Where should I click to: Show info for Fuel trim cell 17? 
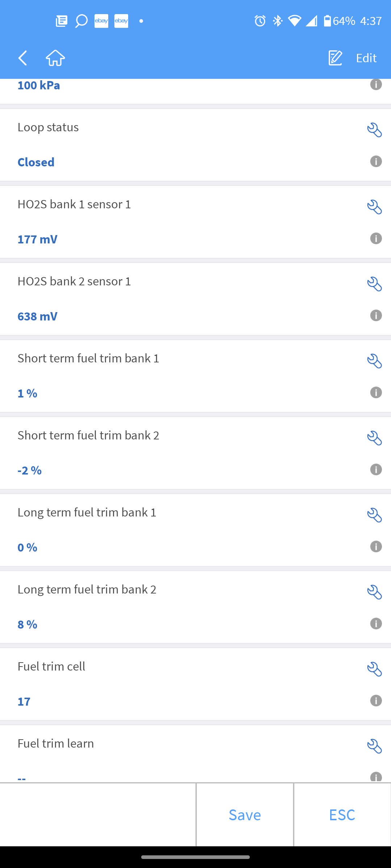point(376,701)
